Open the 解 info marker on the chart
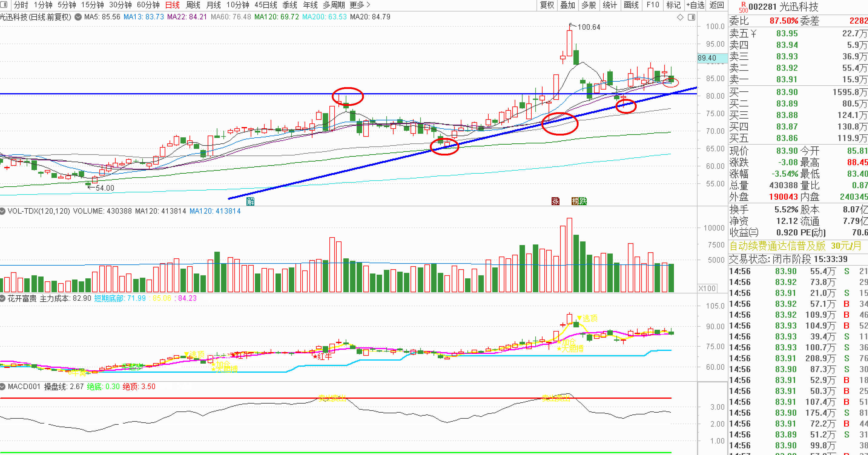868x455 pixels. 250,201
